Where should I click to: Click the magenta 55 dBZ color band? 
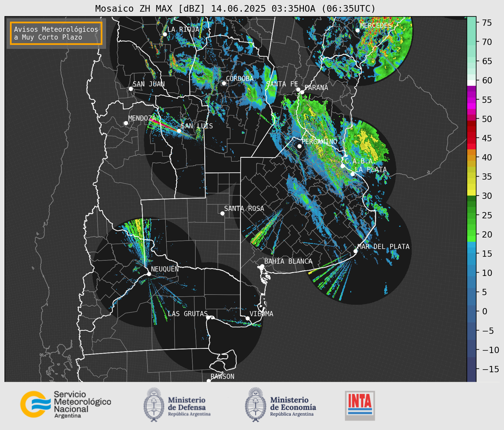(x=471, y=100)
